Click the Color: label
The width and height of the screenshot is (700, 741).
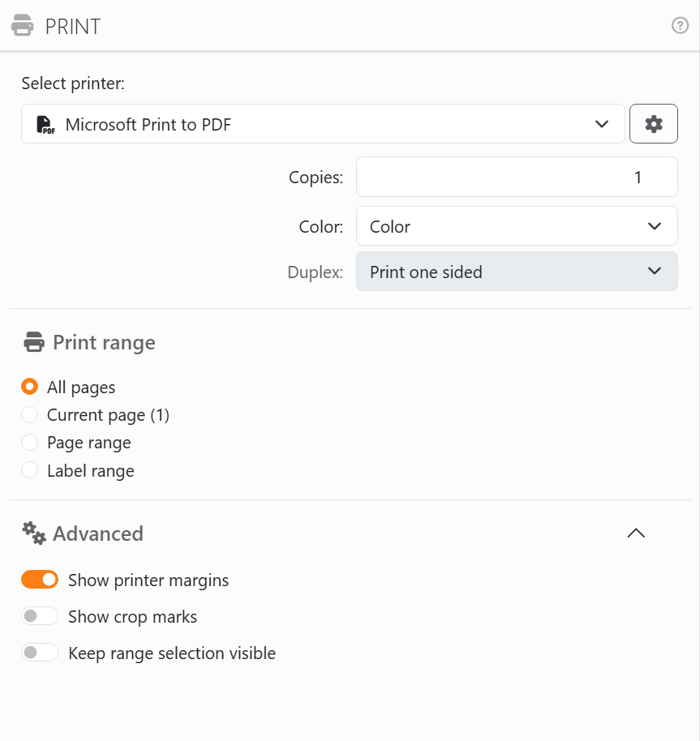[x=321, y=226]
